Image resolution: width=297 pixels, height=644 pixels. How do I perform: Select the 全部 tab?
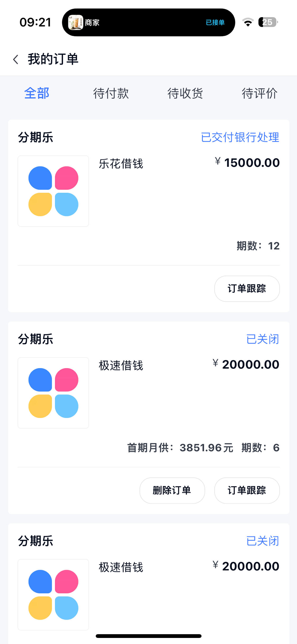(x=37, y=93)
